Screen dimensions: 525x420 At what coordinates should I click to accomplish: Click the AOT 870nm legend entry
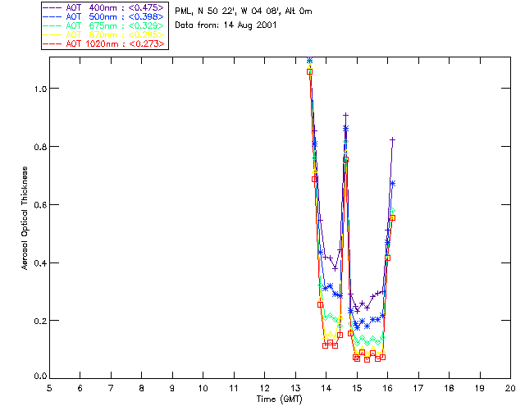click(103, 34)
